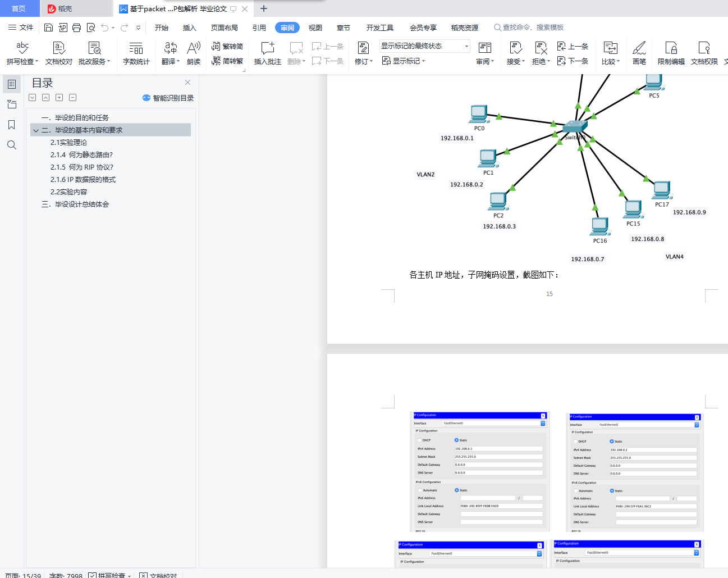Click the outline icon in the left sidebar

click(12, 84)
